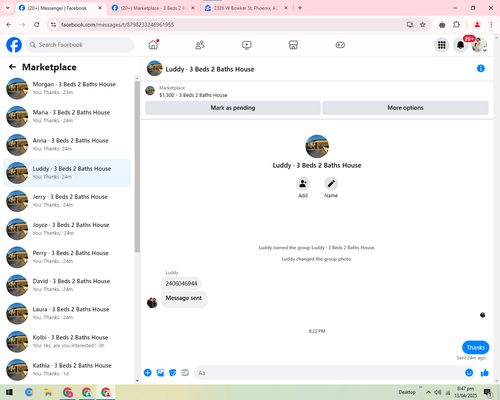
Task: Open David - 3 Beds 2 Baths House chat
Action: 67,285
